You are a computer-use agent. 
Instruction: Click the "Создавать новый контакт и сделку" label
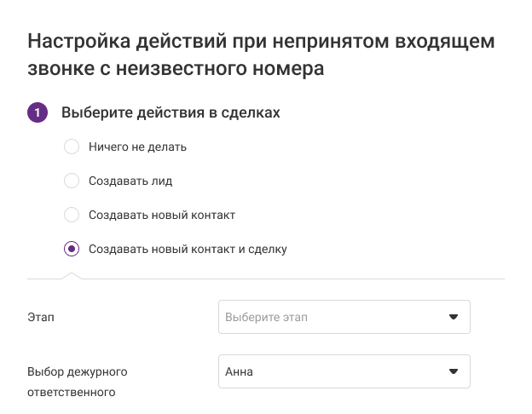(x=188, y=249)
